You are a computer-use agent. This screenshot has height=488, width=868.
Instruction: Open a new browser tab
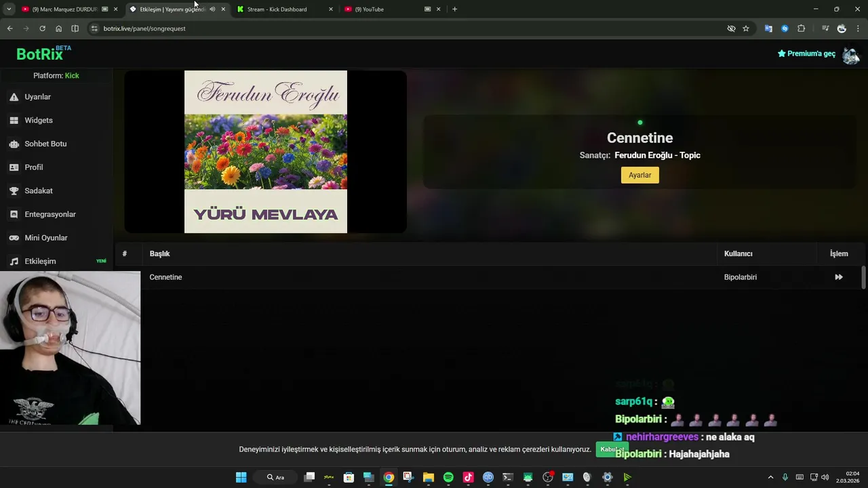click(454, 9)
